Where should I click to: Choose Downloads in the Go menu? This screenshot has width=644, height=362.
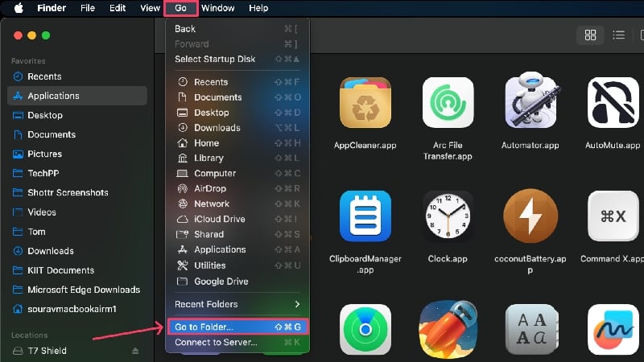pos(237,128)
